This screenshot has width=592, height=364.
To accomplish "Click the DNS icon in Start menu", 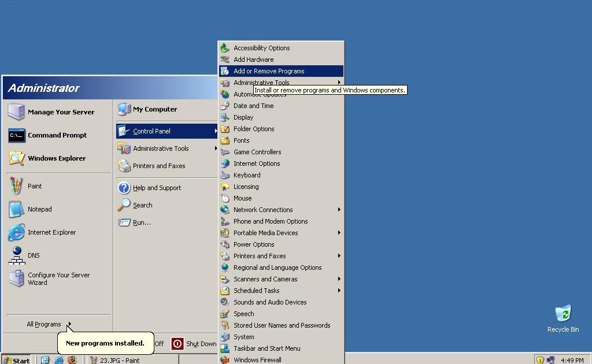I will pyautogui.click(x=17, y=255).
